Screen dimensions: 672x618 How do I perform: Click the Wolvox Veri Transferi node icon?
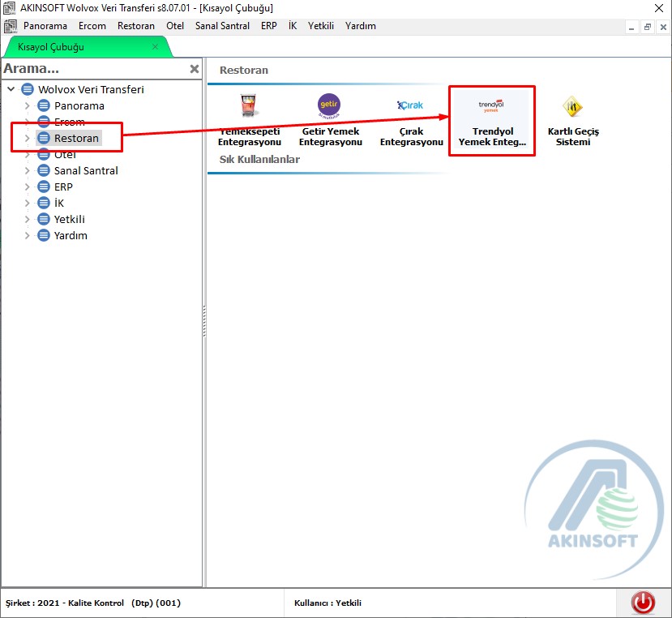(28, 89)
